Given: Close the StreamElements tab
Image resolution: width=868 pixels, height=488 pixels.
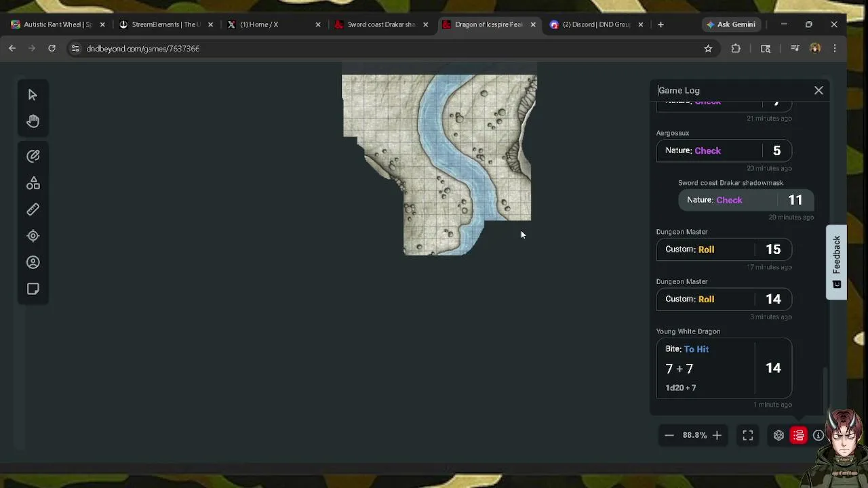Looking at the screenshot, I should (210, 24).
